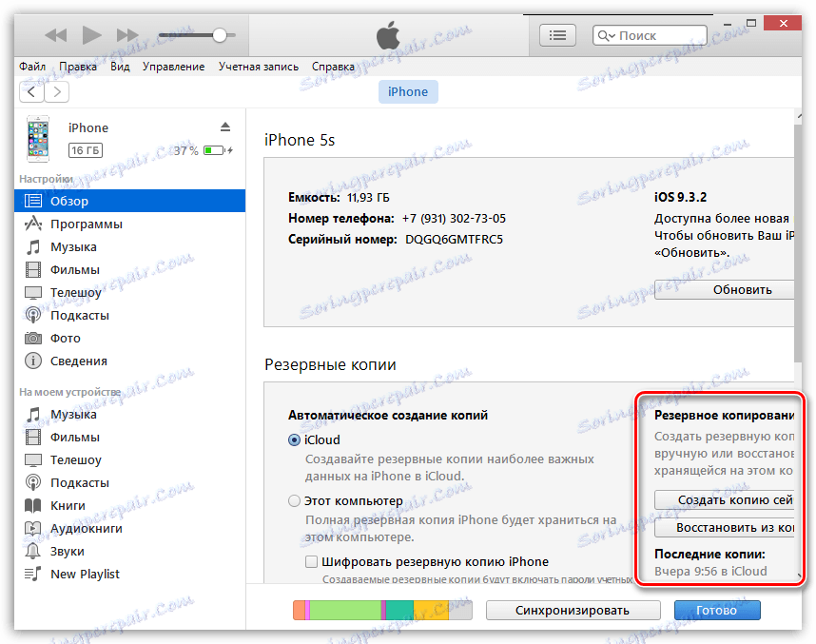Click the Синхронизировать button
The width and height of the screenshot is (816, 644).
[573, 610]
